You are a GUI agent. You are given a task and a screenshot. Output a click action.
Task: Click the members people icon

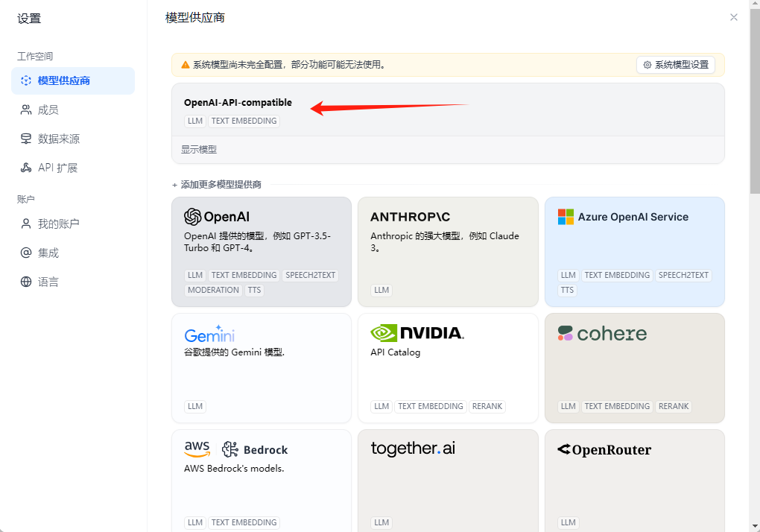(26, 110)
